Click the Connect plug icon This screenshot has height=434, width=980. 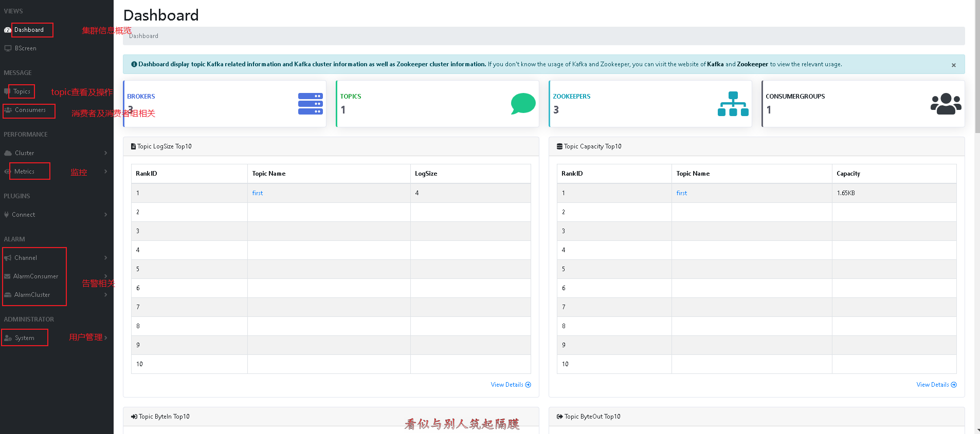(x=6, y=215)
